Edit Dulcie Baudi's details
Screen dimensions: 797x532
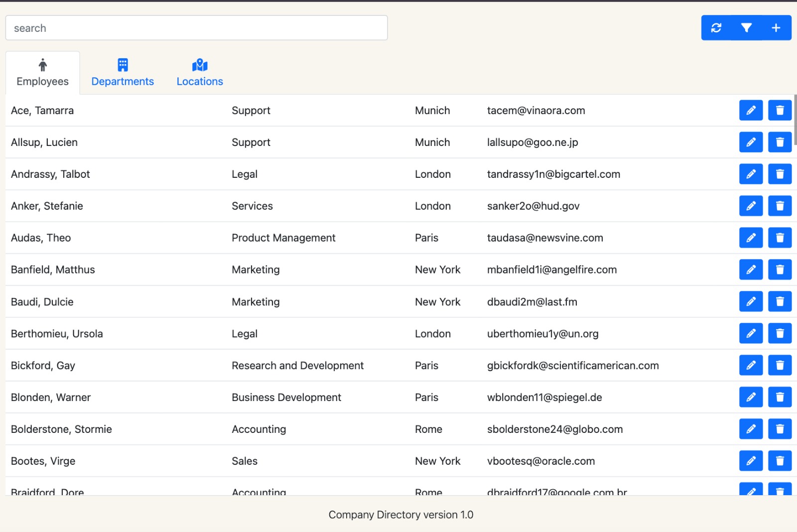tap(751, 302)
